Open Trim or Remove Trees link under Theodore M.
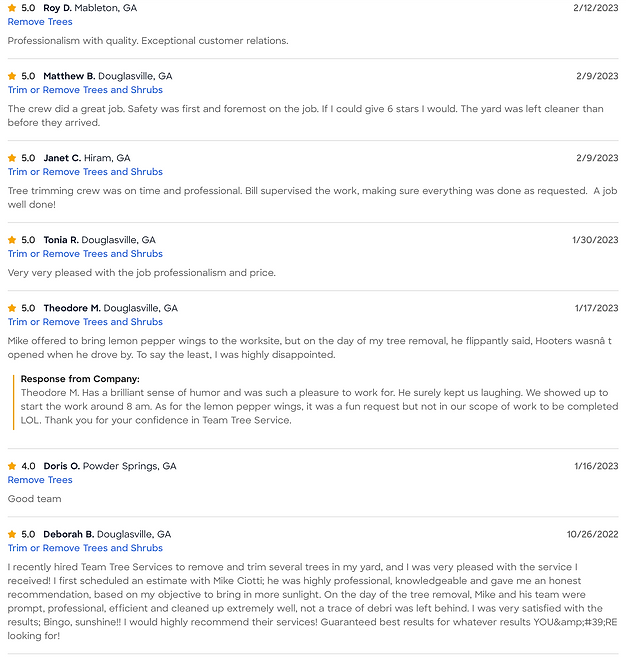This screenshot has width=626, height=662. pos(85,322)
